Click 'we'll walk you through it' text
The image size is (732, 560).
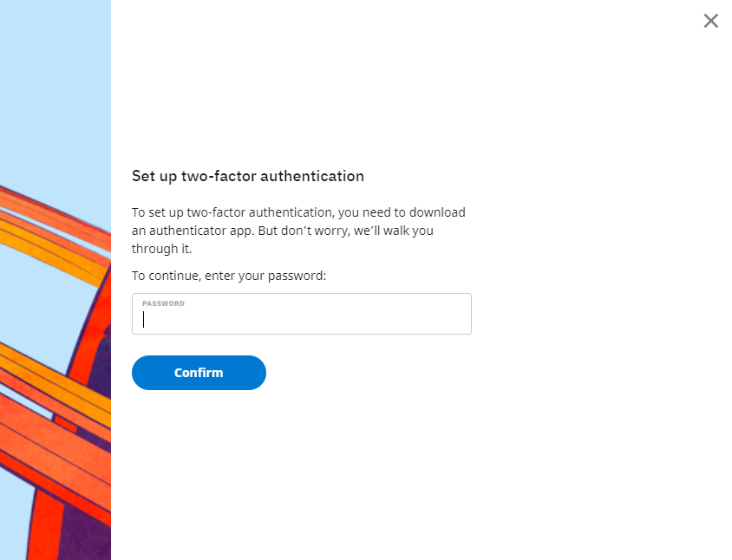point(283,239)
